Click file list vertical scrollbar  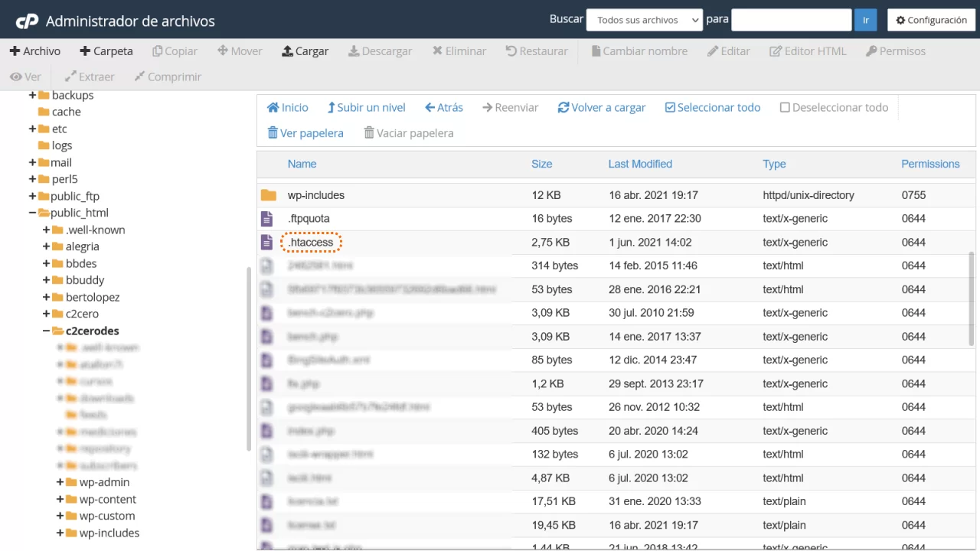pos(972,298)
